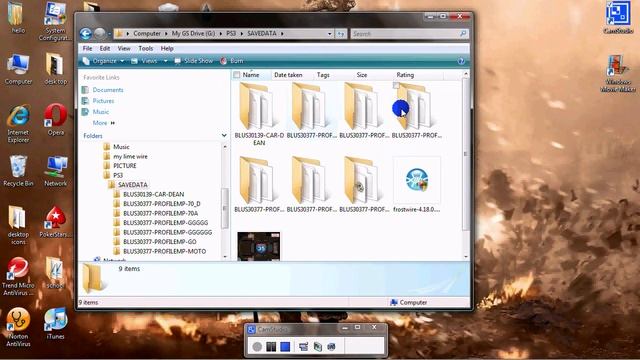Tick the select-all checkbox beside the Name column

click(237, 75)
